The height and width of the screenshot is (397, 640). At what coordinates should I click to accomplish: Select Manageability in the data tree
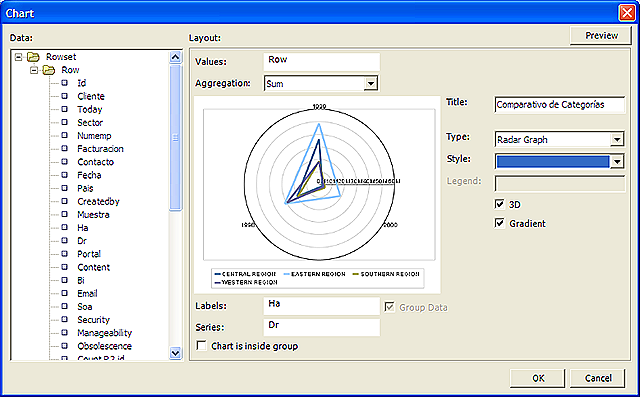pyautogui.click(x=104, y=333)
